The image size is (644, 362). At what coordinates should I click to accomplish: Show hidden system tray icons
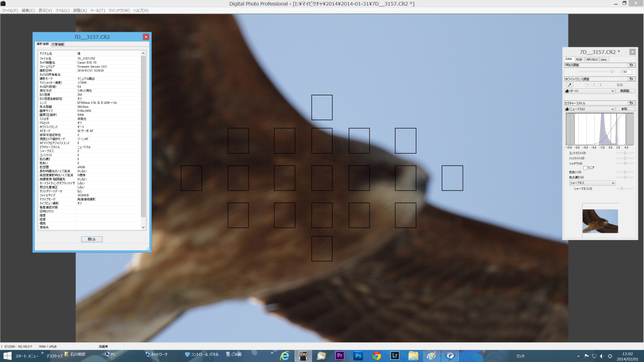[578, 356]
